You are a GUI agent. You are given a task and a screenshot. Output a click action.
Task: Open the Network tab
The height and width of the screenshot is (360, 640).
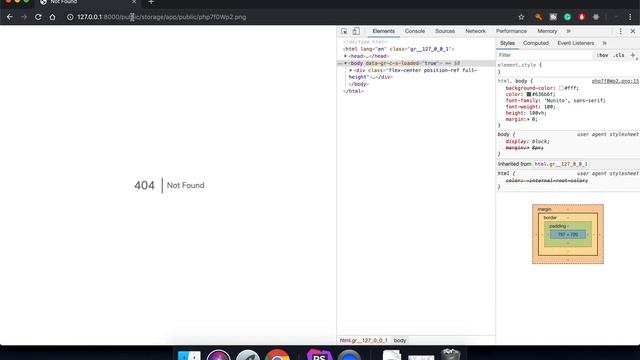tap(476, 31)
